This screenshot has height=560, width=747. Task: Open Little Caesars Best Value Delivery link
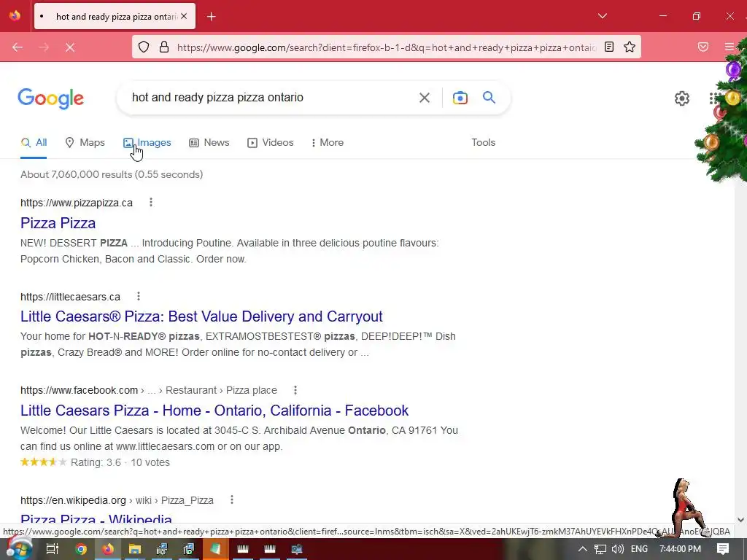pyautogui.click(x=201, y=316)
